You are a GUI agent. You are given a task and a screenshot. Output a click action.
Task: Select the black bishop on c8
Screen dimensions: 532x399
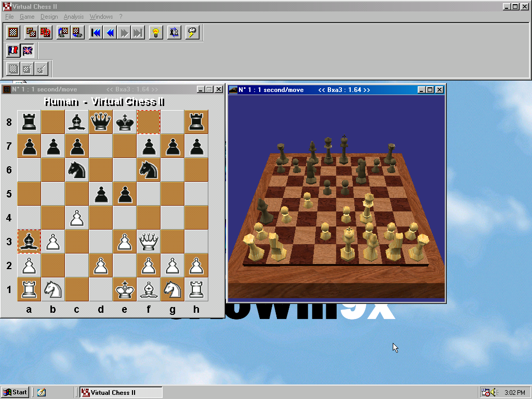(x=77, y=122)
